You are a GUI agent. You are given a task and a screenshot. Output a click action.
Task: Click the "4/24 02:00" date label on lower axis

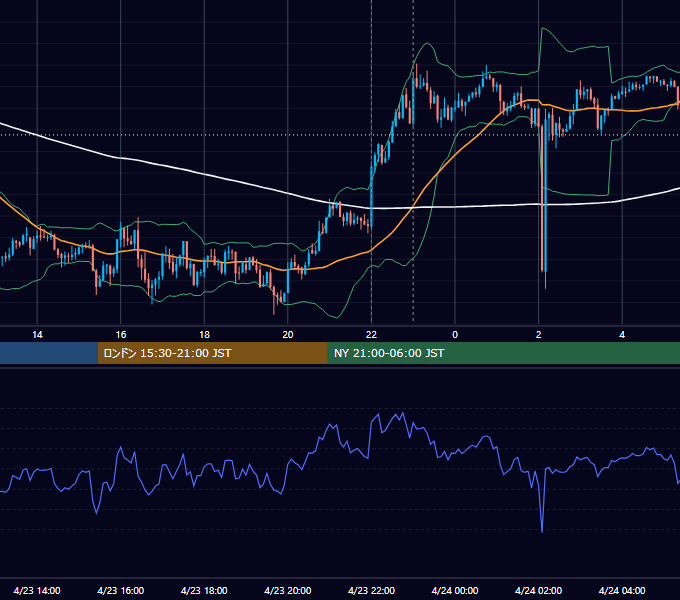coord(539,590)
